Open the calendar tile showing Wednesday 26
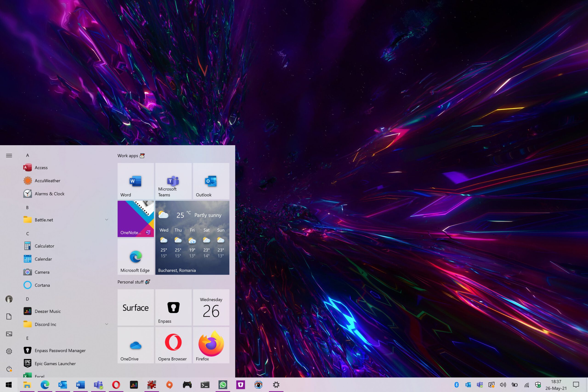Viewport: 588px width, 392px height. click(x=211, y=307)
